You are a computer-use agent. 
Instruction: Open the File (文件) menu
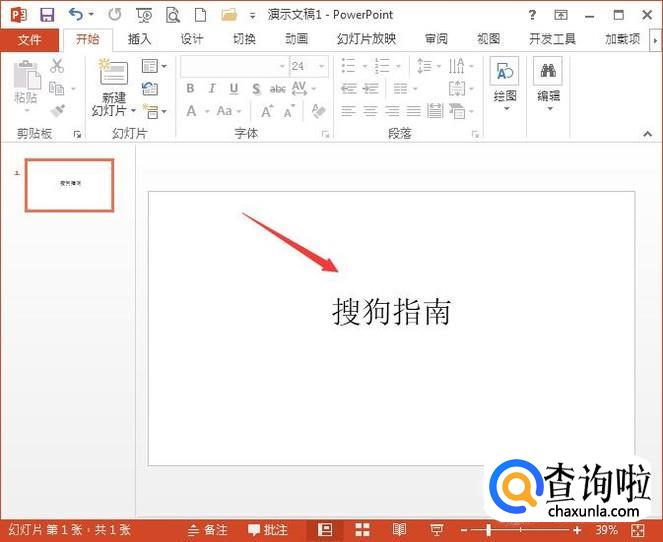coord(30,39)
